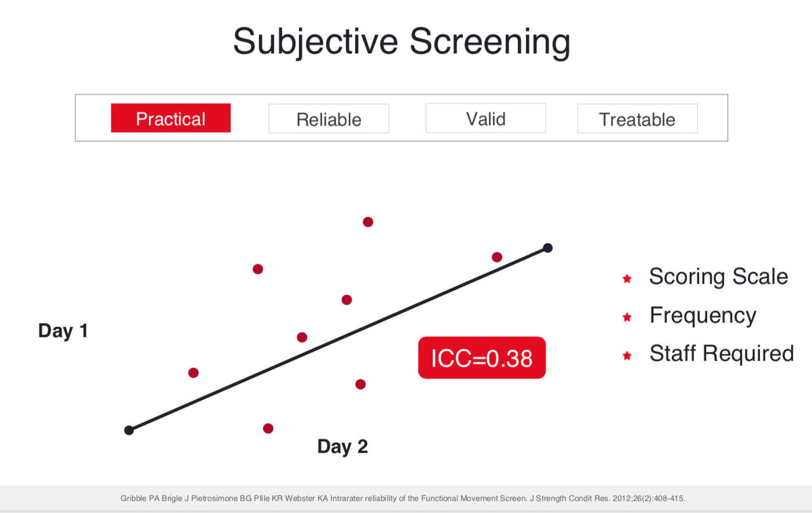Select the red Practical box
Screen dimensions: 812x513
pyautogui.click(x=171, y=118)
